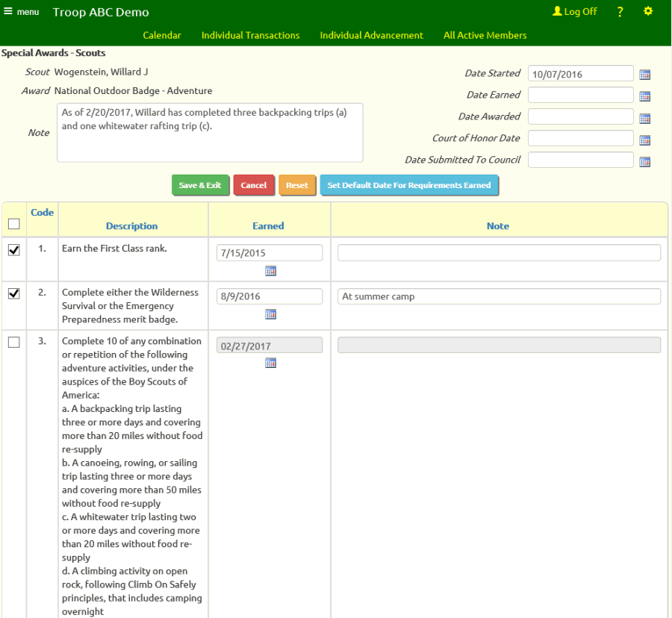Screen dimensions: 672x618
Task: Open calendar icon under requirement 1 earned date
Action: [270, 271]
